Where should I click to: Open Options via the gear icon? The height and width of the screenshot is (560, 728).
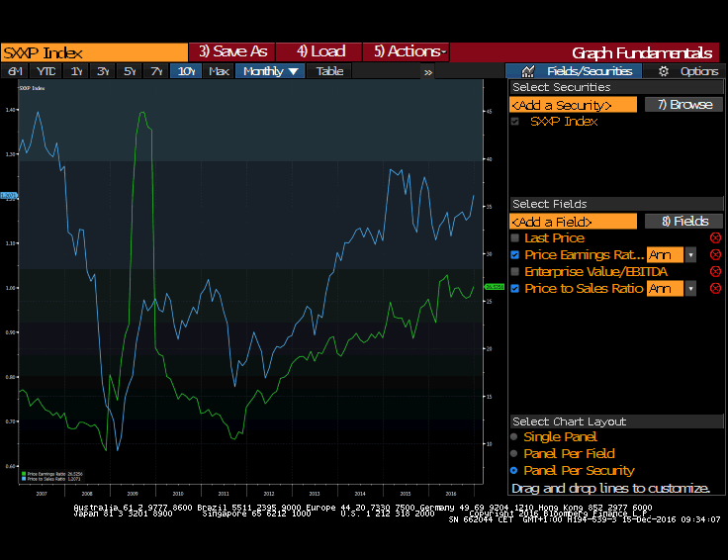tap(664, 71)
